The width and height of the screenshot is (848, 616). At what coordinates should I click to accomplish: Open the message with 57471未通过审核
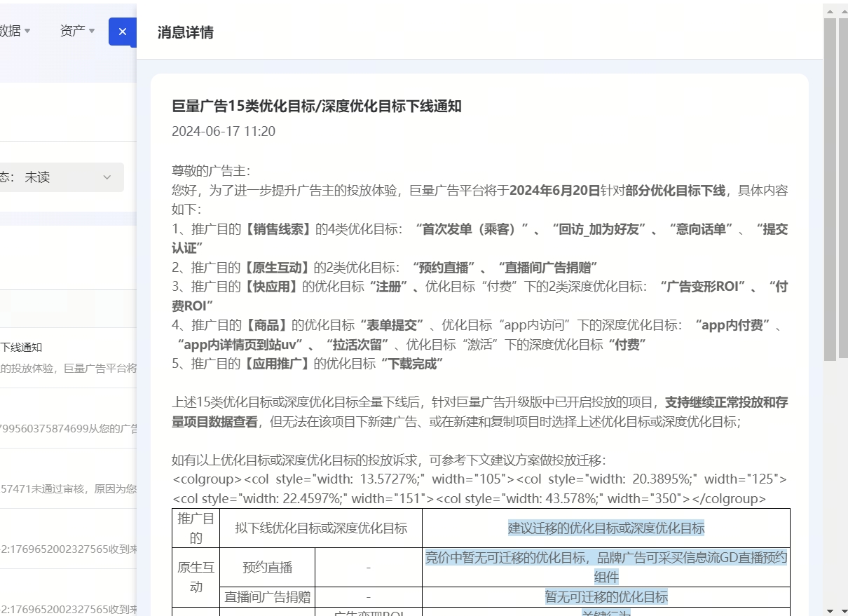tap(69, 478)
